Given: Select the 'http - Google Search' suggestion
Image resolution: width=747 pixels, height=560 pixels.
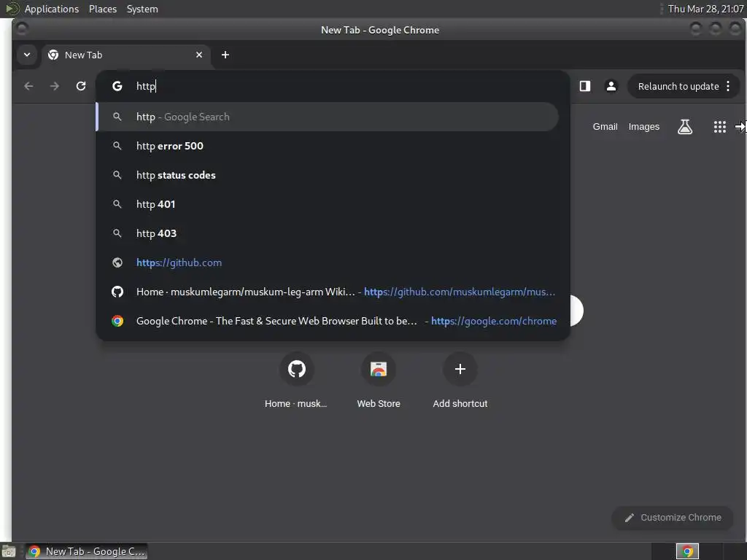Looking at the screenshot, I should point(328,117).
